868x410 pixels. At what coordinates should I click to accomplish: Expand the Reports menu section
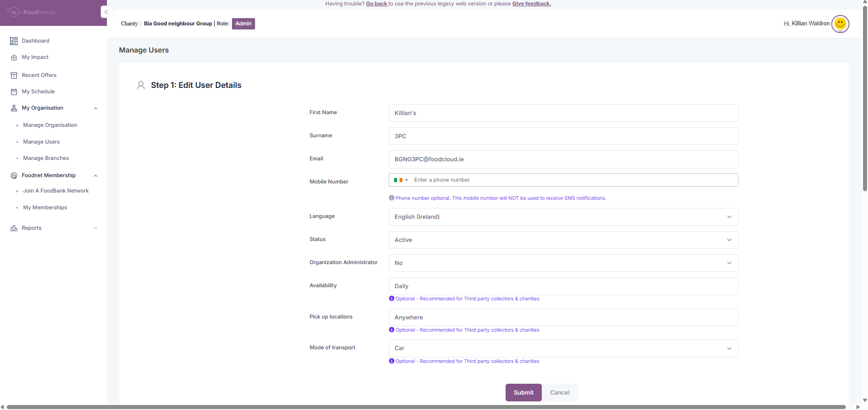96,228
